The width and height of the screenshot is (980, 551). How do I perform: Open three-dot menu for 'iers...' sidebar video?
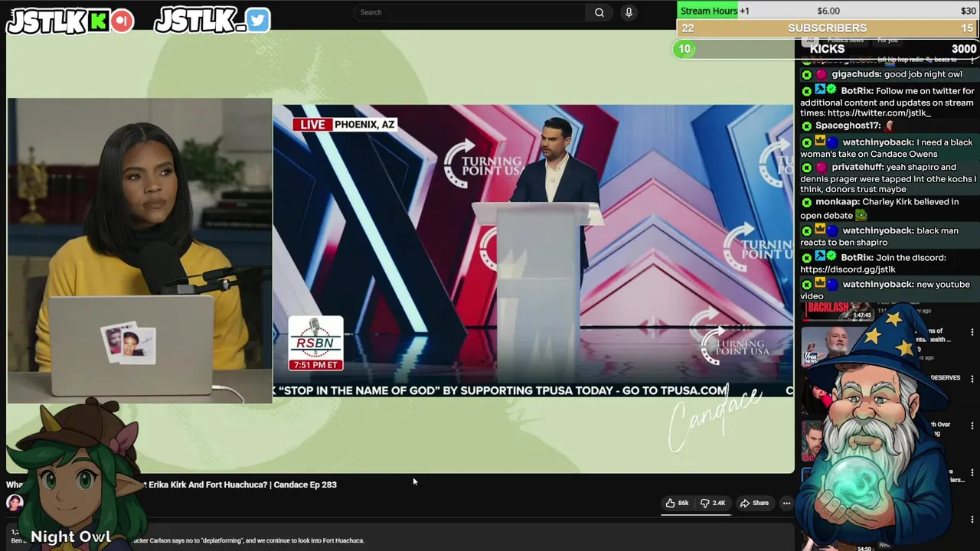[972, 473]
